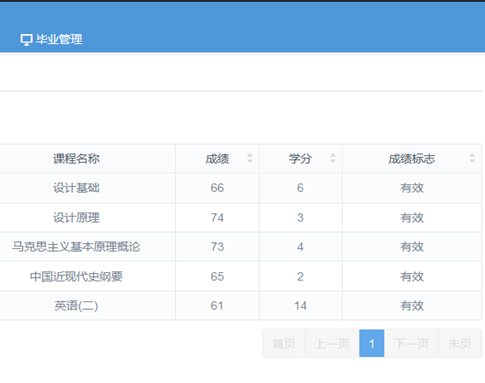
Task: Select the 英语(二) course cell
Action: [x=76, y=306]
